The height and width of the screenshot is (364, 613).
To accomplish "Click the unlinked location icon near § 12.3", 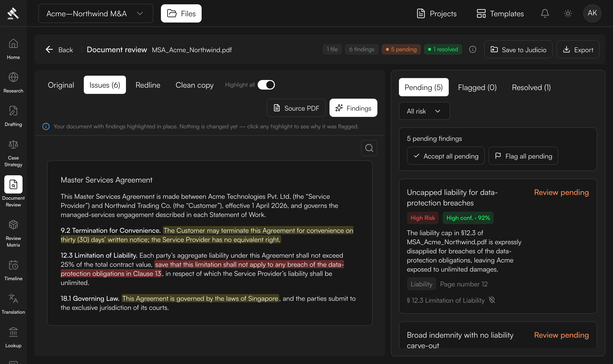I will coord(492,300).
